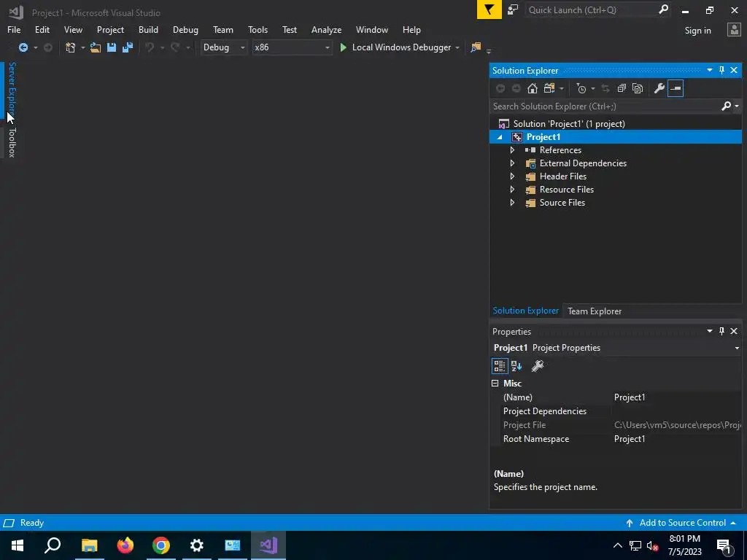Toggle Auto Hide pin on Properties panel
Viewport: 747px width, 560px height.
pyautogui.click(x=721, y=331)
